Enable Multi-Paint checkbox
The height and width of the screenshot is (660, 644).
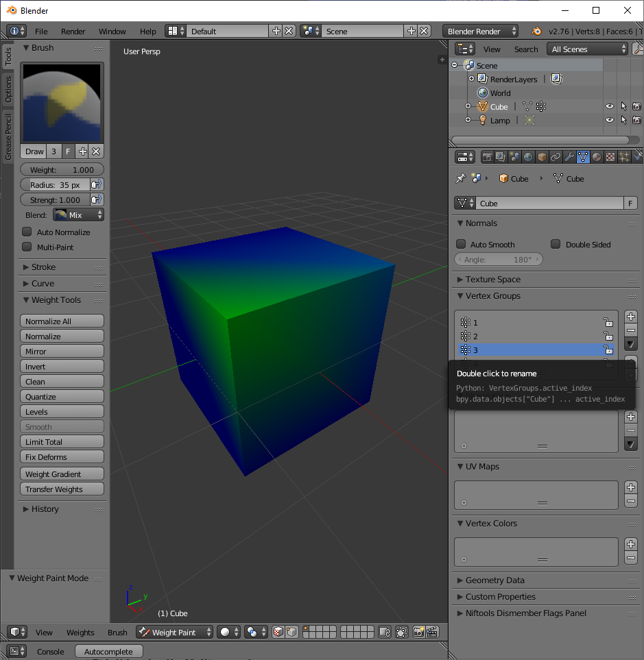(x=27, y=247)
